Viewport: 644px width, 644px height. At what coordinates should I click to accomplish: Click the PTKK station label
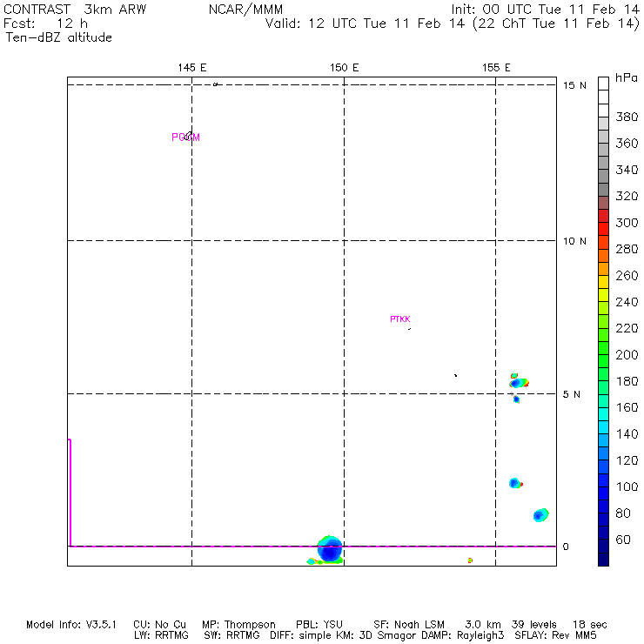(x=400, y=319)
